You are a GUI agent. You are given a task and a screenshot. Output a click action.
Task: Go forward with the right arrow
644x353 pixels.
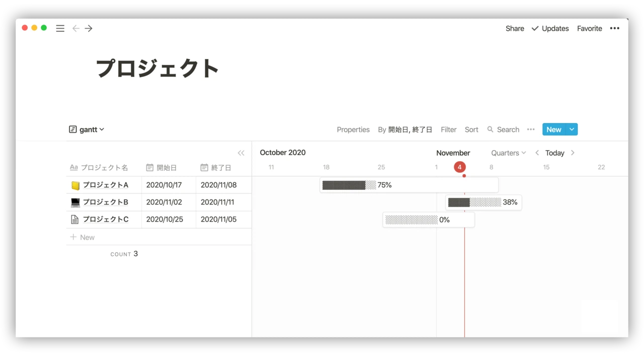[x=89, y=29]
